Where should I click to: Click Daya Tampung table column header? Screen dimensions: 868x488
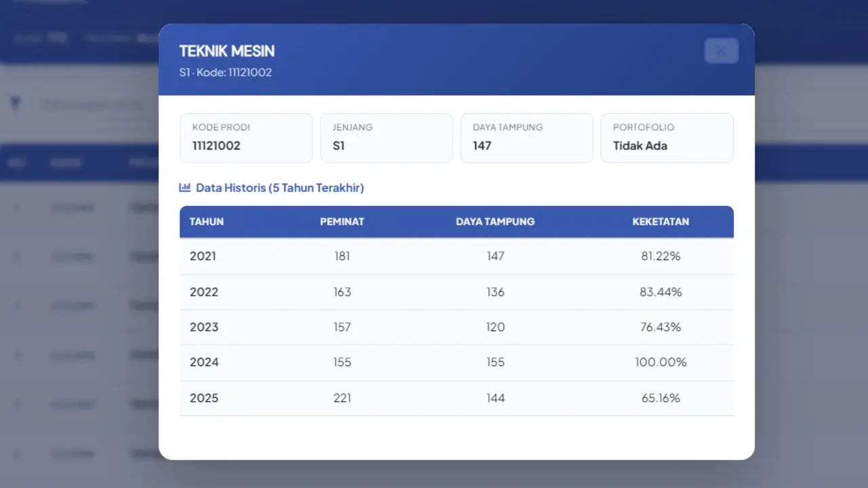tap(495, 222)
